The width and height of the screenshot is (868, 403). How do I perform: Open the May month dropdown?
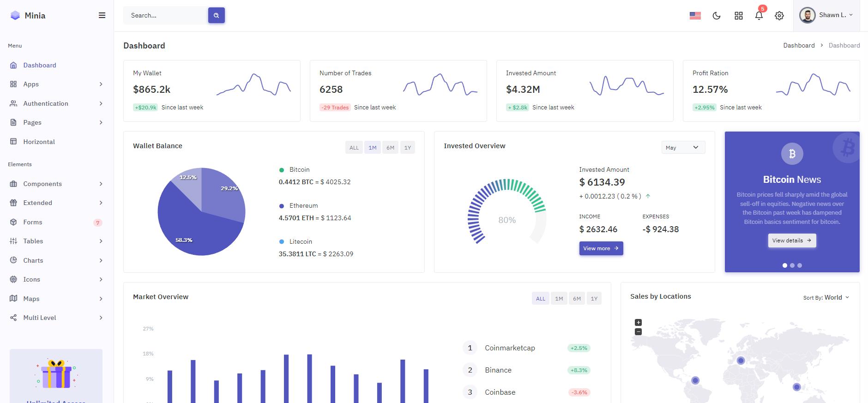click(x=683, y=147)
